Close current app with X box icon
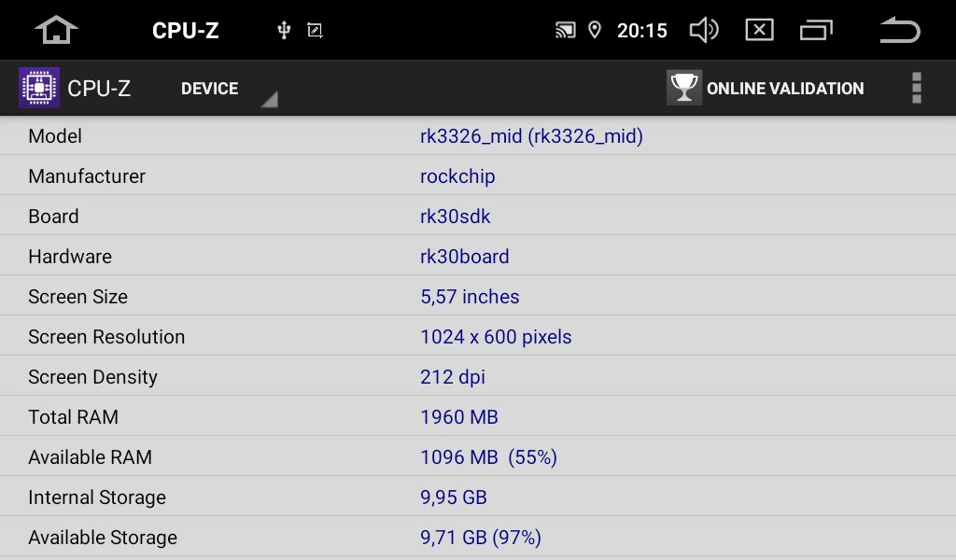 point(759,30)
